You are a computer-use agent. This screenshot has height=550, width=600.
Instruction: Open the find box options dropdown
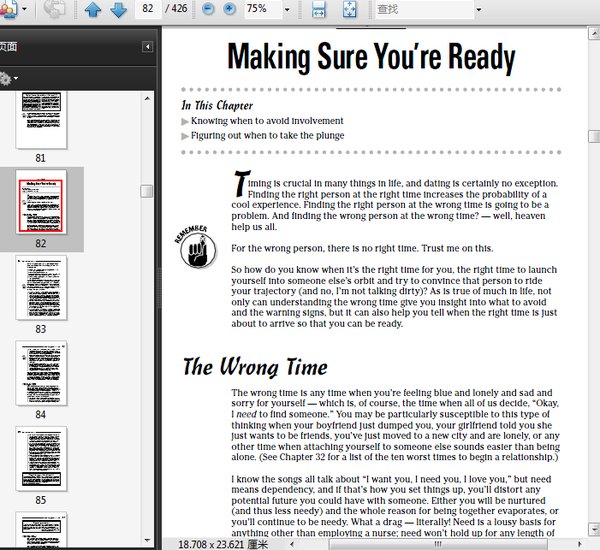479,10
